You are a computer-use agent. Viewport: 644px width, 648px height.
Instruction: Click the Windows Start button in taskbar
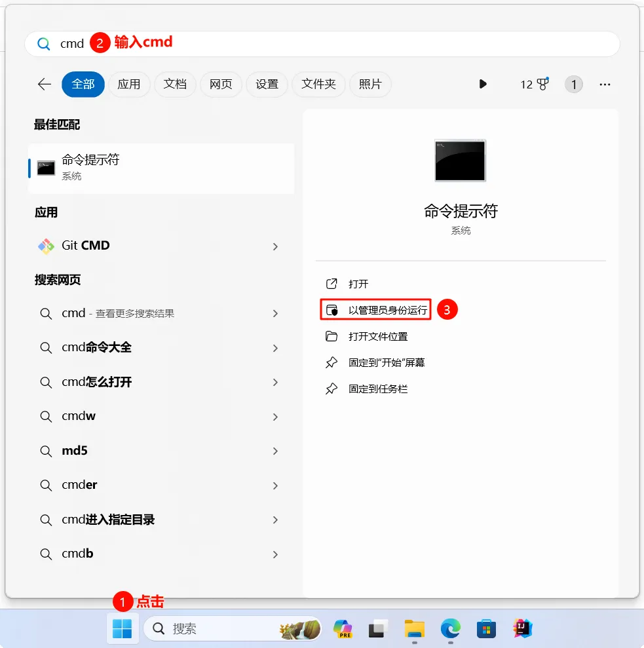(x=122, y=628)
